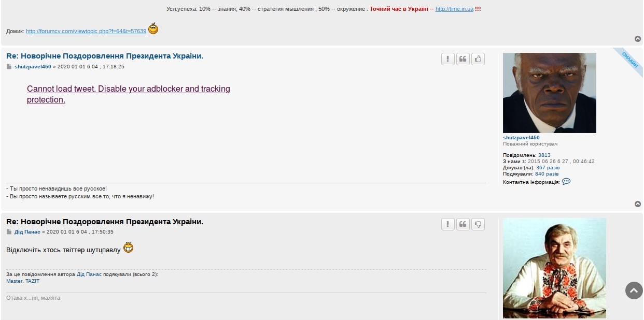Open post title above shutzpavel450's byline
This screenshot has height=320, width=644.
pyautogui.click(x=105, y=56)
